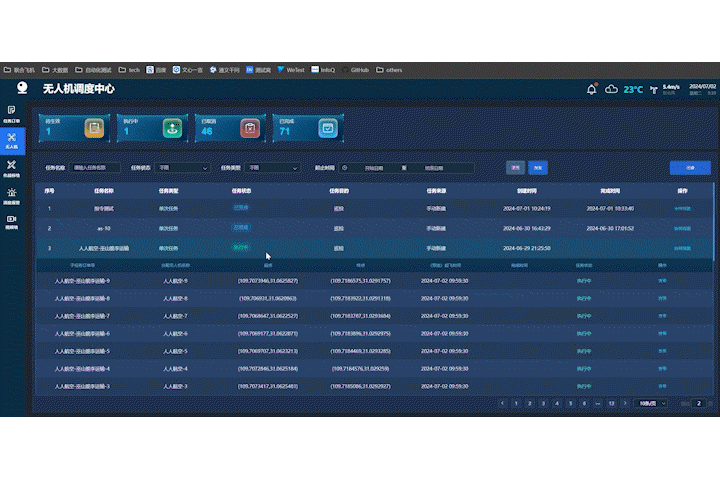Click the blue button at far right of filter row
Viewport: 720px width, 480px height.
[x=690, y=168]
